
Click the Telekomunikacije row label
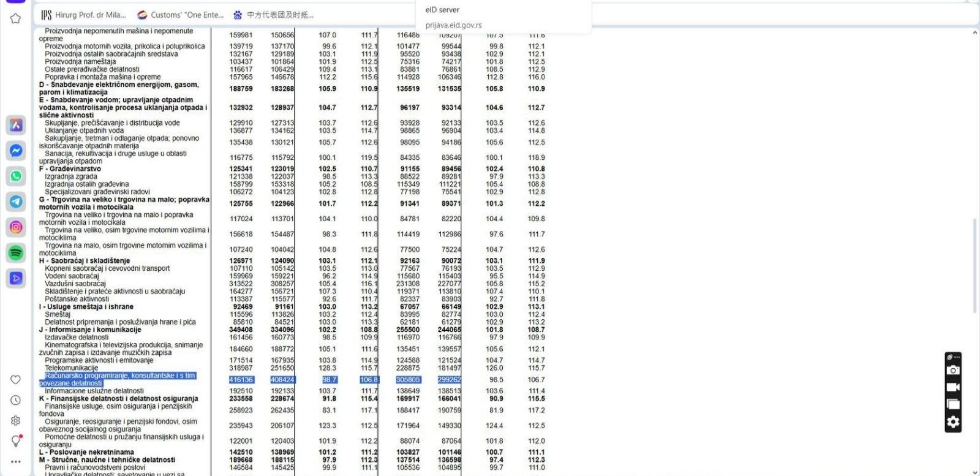coord(71,368)
